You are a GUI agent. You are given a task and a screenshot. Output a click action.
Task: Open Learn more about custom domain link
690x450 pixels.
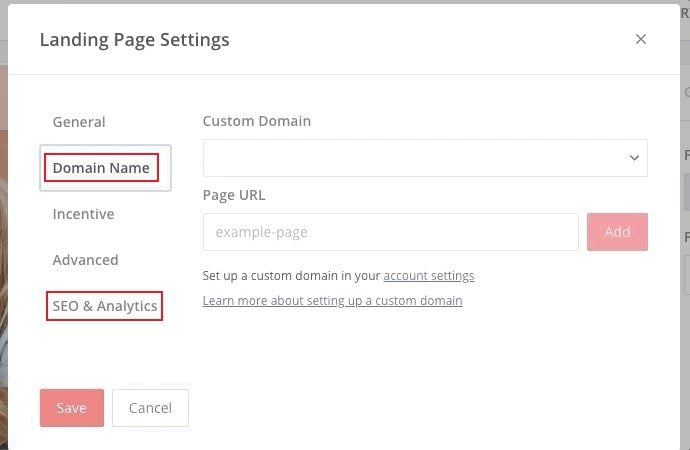(x=332, y=301)
